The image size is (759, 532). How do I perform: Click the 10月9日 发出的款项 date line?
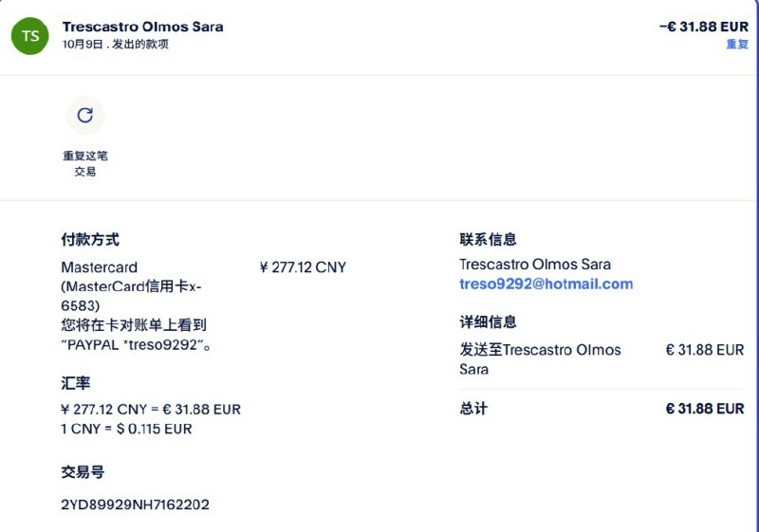tap(115, 45)
